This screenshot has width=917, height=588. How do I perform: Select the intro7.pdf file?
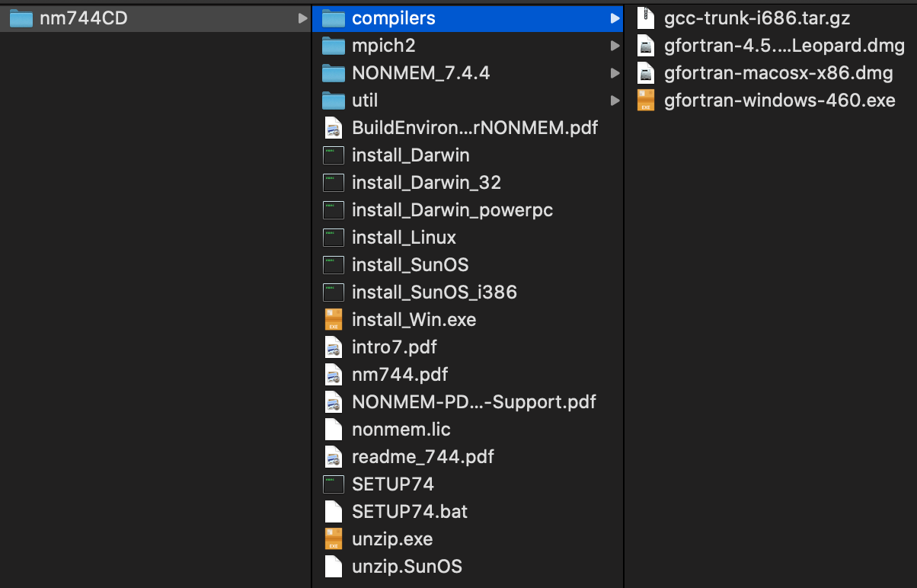coord(394,347)
